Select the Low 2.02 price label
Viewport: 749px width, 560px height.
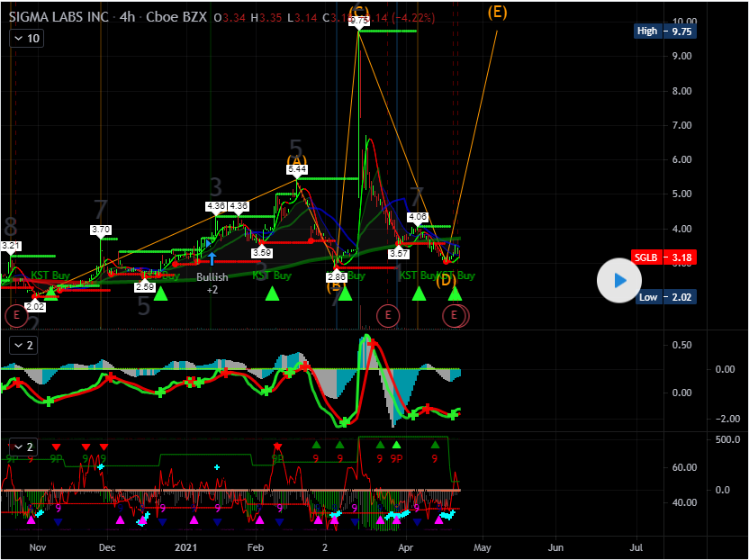[x=665, y=297]
